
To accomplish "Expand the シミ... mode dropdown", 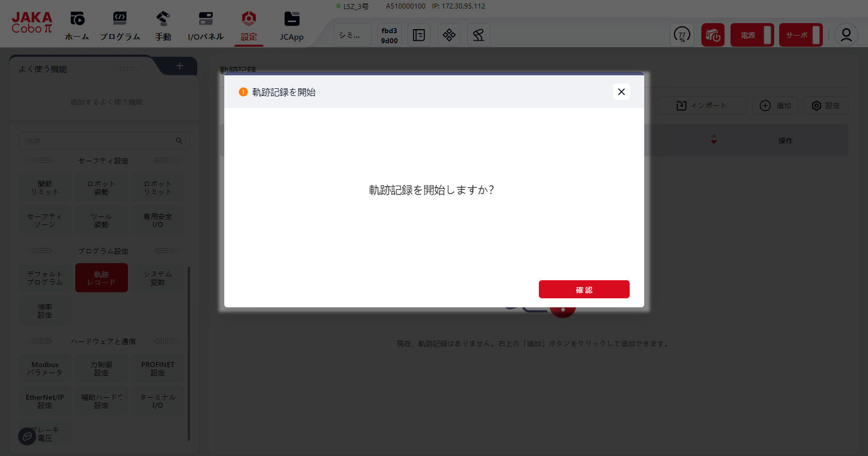I will coord(352,35).
